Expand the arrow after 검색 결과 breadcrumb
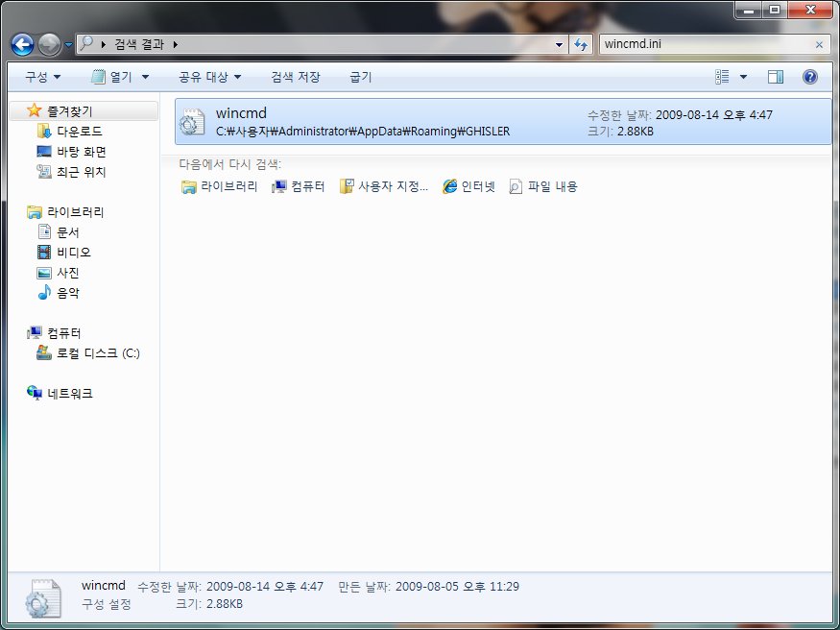Image resolution: width=840 pixels, height=630 pixels. tap(175, 44)
